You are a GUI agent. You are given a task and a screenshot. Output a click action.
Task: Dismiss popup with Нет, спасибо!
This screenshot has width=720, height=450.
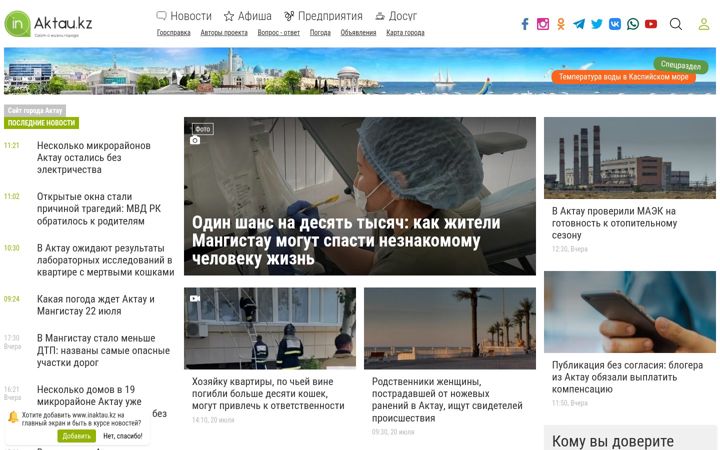coord(123,436)
